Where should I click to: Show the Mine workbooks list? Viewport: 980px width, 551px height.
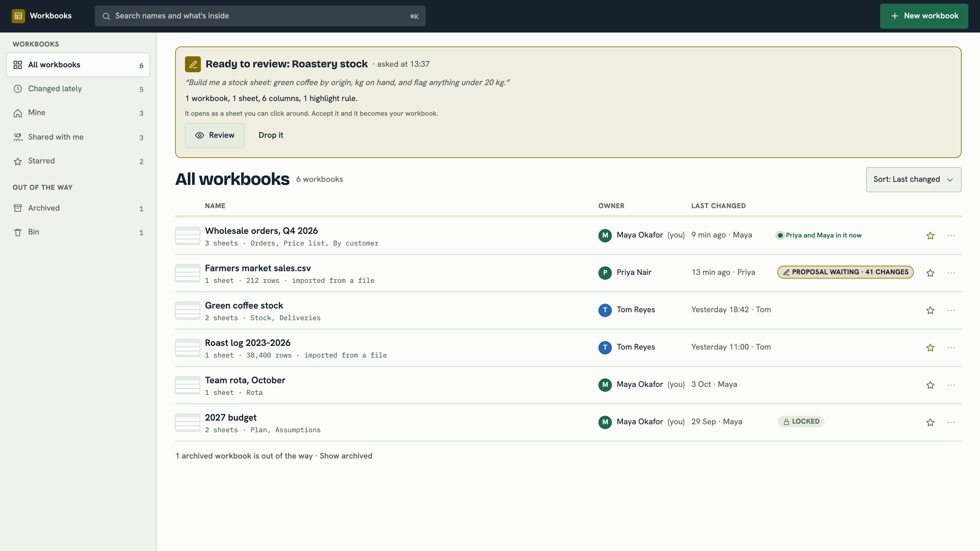click(x=78, y=113)
